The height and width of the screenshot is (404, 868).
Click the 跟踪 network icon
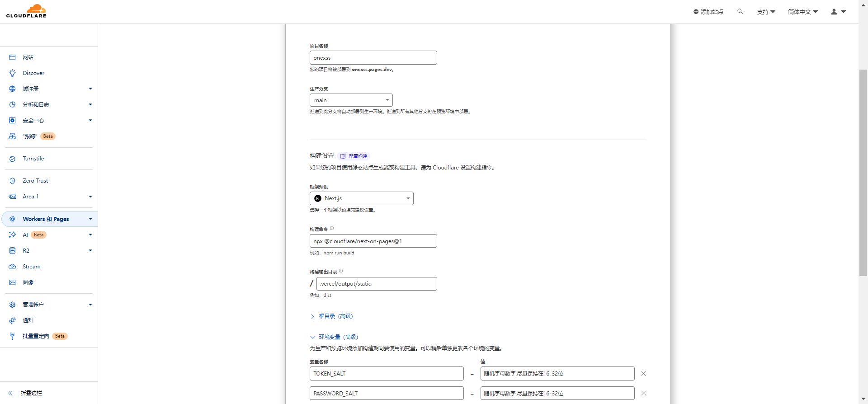(12, 136)
